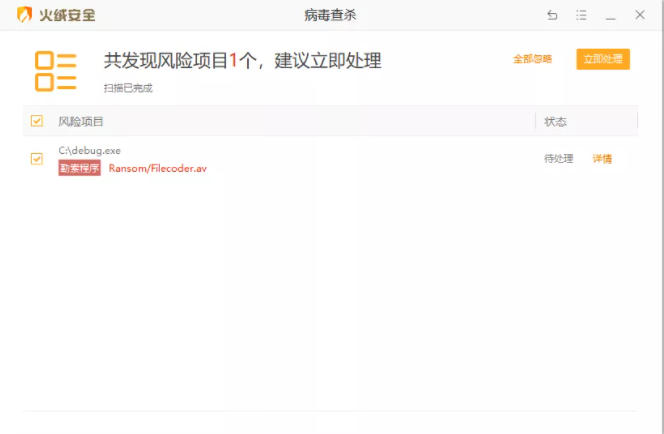Close the virus scan window
This screenshot has width=664, height=434.
click(x=640, y=15)
